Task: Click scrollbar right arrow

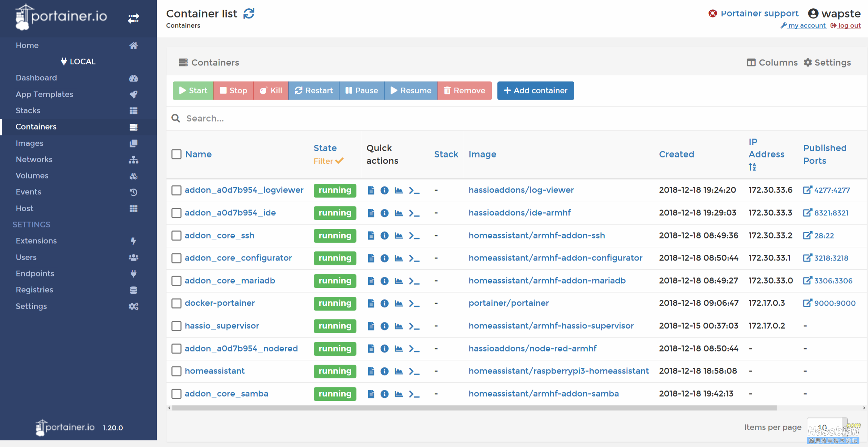Action: [864, 408]
